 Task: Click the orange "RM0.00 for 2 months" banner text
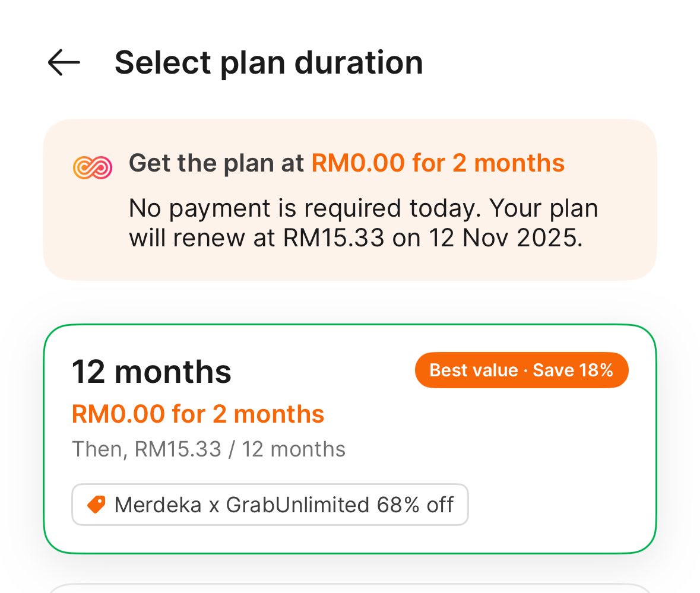[x=438, y=163]
